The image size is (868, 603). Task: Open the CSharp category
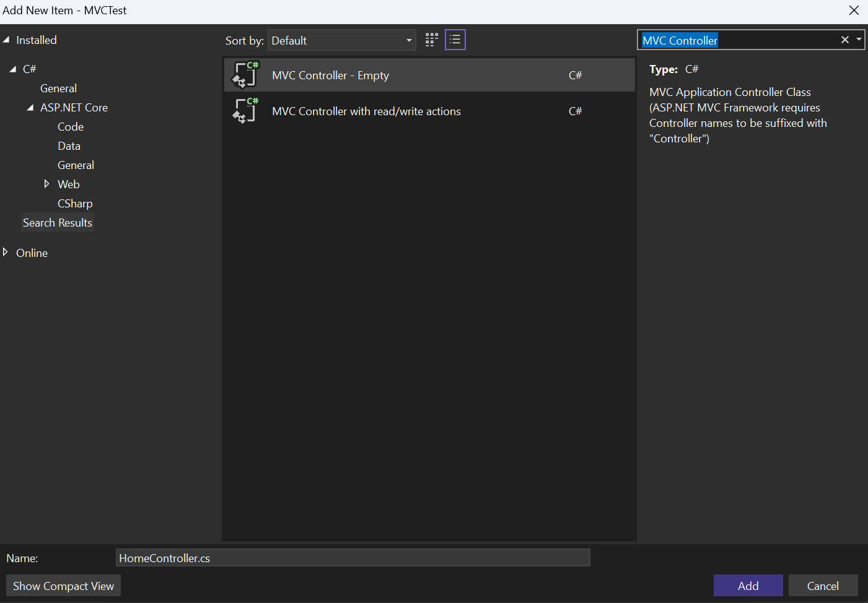[x=75, y=203]
